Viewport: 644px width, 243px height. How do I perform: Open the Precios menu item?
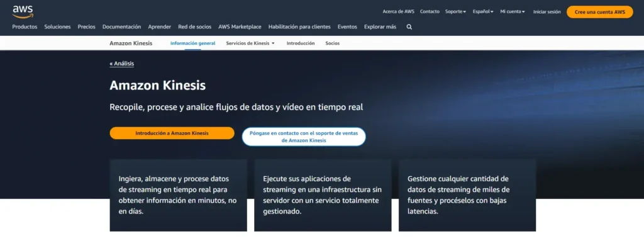click(87, 26)
